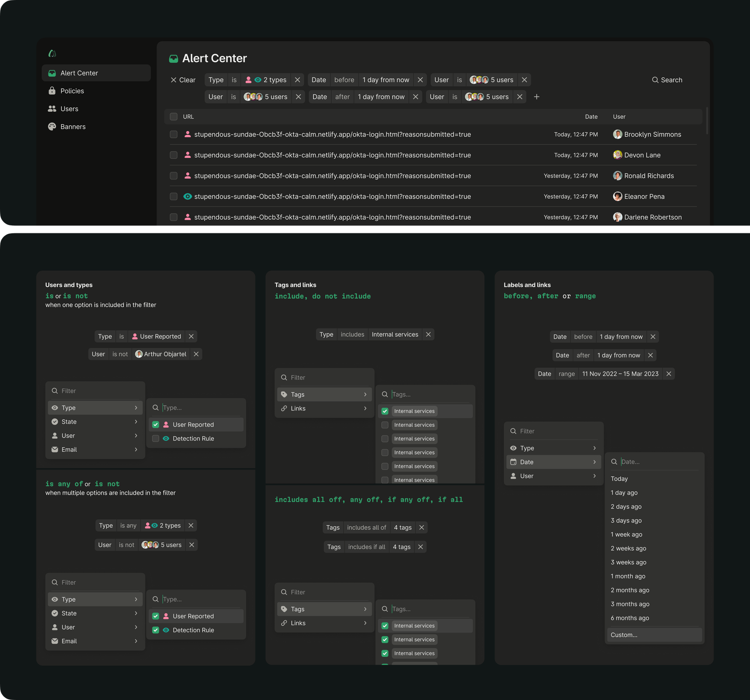Screen dimensions: 750x700
Task: Click the app logo at sidebar top
Action: (52, 53)
